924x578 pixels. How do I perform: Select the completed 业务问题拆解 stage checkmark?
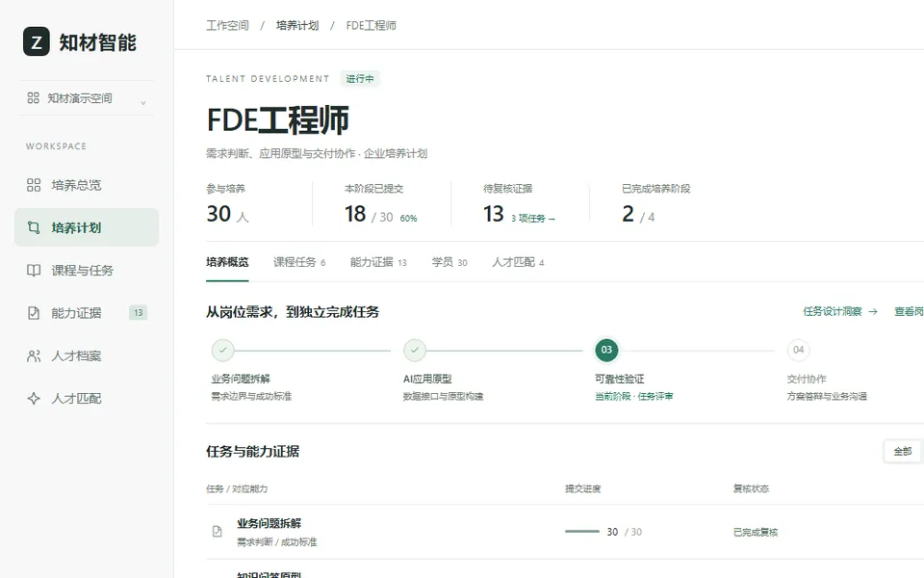pos(222,350)
